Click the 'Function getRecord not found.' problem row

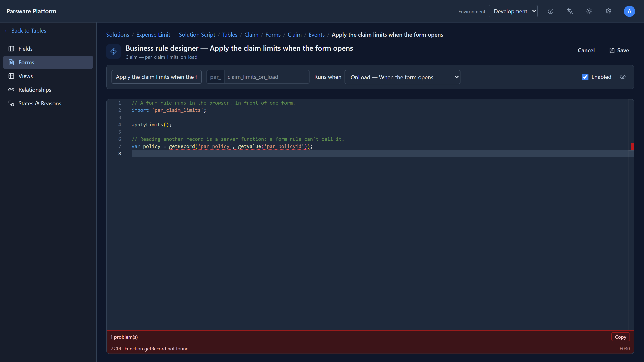[370, 349]
